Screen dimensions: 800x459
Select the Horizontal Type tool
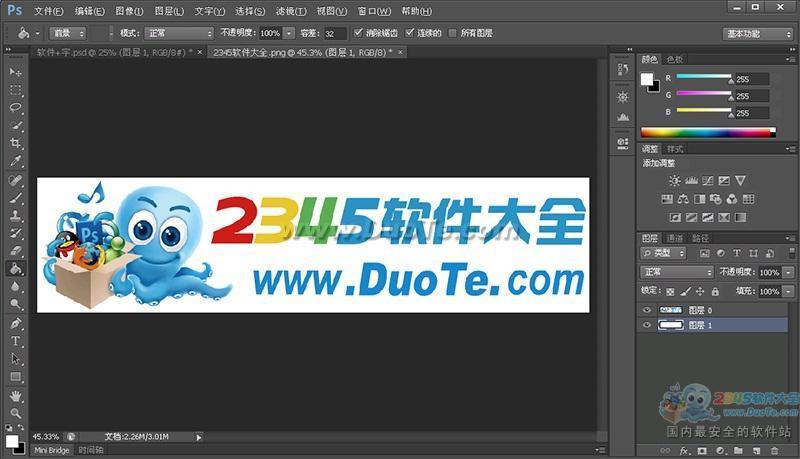click(x=15, y=341)
